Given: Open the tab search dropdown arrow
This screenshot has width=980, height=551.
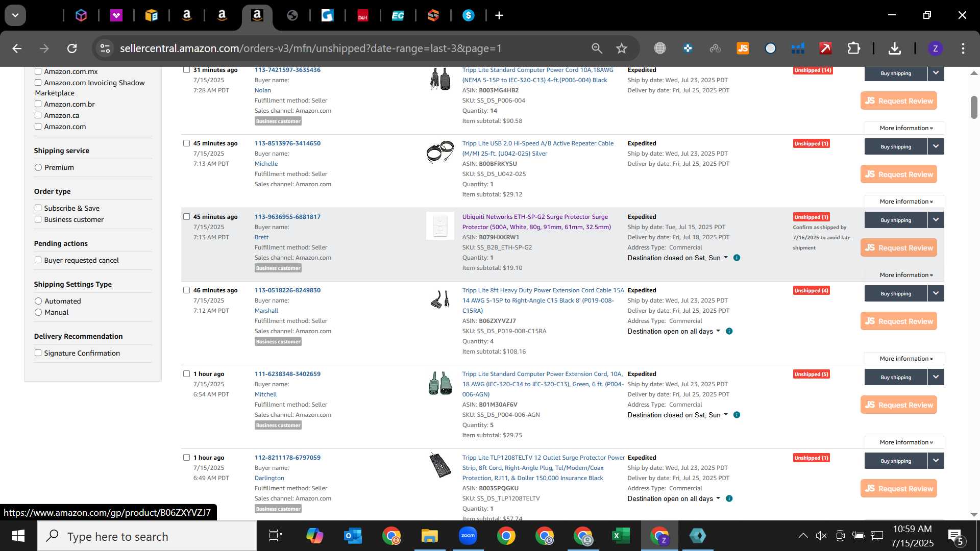Looking at the screenshot, I should coord(15,15).
